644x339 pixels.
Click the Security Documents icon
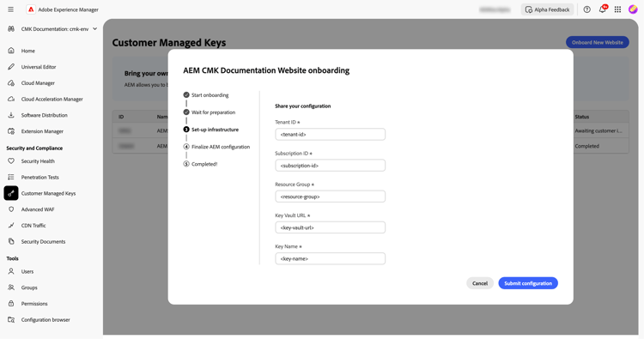tap(11, 241)
